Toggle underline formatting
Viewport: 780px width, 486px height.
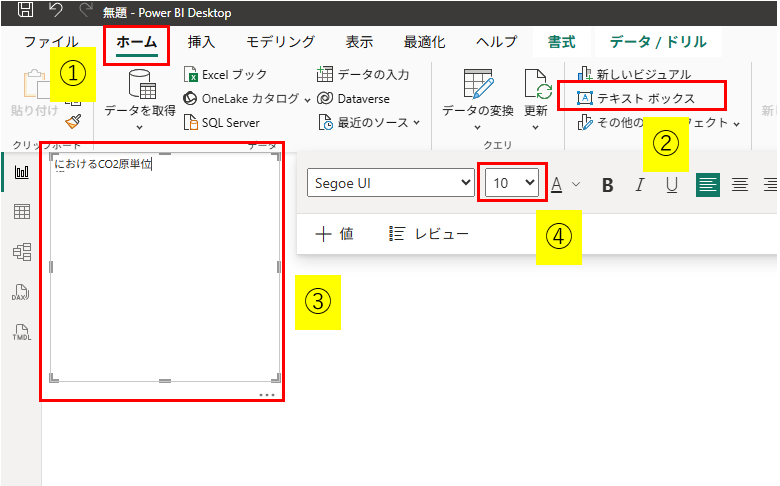672,185
